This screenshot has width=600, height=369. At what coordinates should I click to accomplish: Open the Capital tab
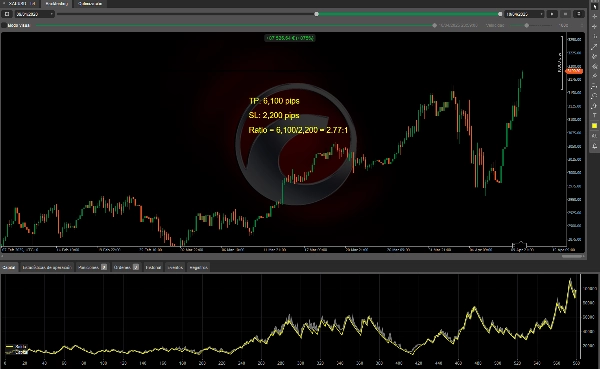click(x=9, y=267)
